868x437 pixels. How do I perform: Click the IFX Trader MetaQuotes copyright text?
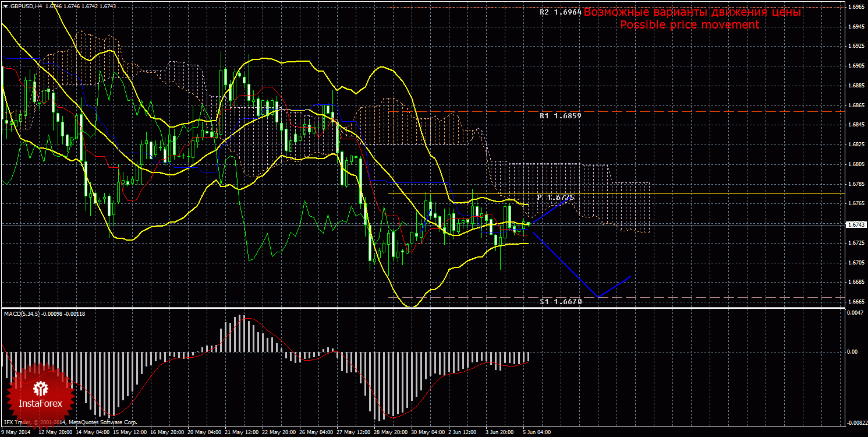(70, 422)
